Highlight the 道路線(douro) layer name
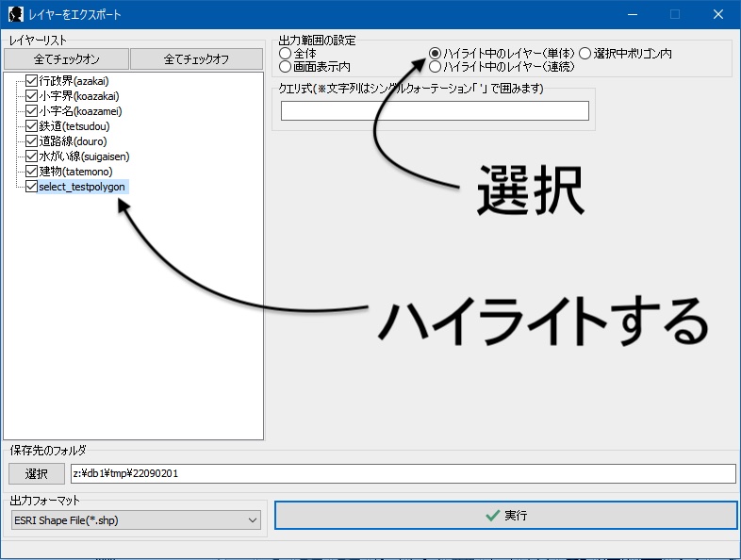Image resolution: width=741 pixels, height=560 pixels. (x=66, y=141)
